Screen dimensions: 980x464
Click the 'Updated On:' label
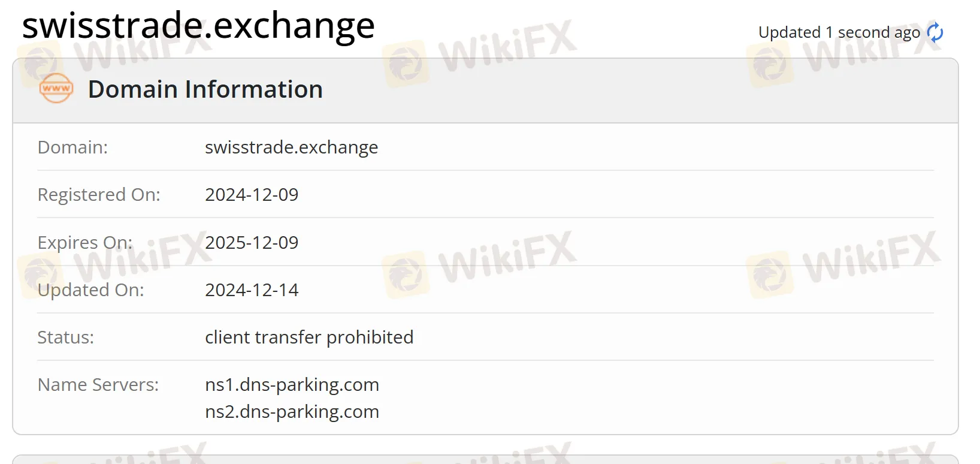[90, 290]
